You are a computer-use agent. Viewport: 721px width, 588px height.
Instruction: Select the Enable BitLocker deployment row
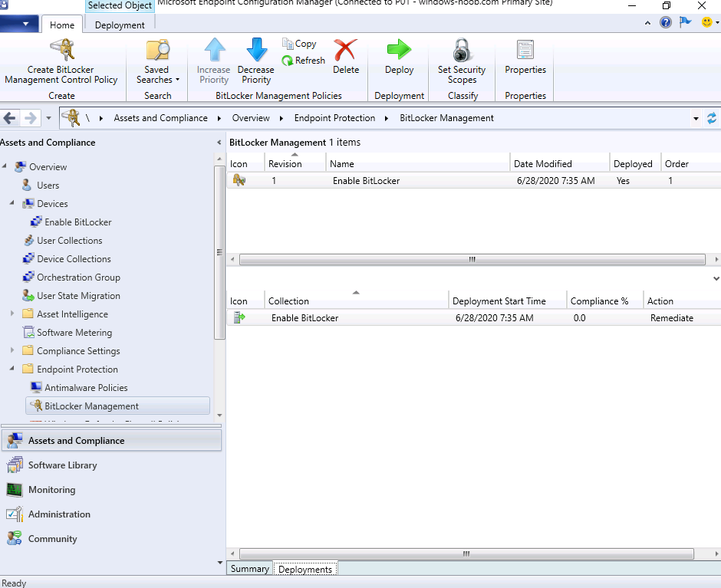tap(473, 317)
